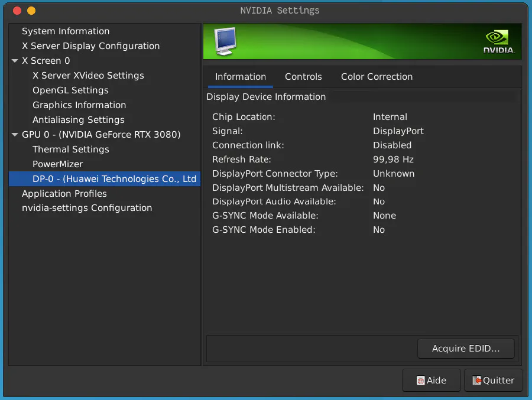The height and width of the screenshot is (400, 532).
Task: Collapse the GPU 0 tree node
Action: click(x=15, y=135)
